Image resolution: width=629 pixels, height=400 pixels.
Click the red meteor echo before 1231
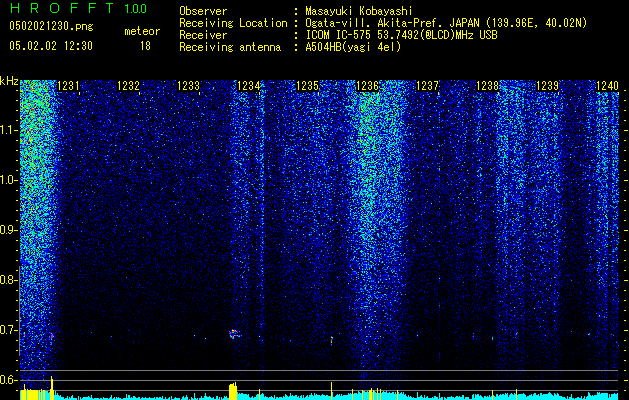click(52, 336)
